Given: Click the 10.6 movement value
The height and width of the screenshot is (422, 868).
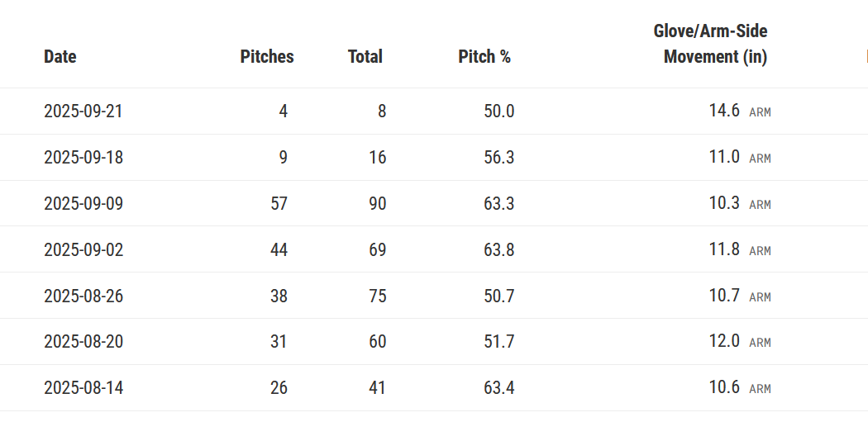Looking at the screenshot, I should click(724, 387).
